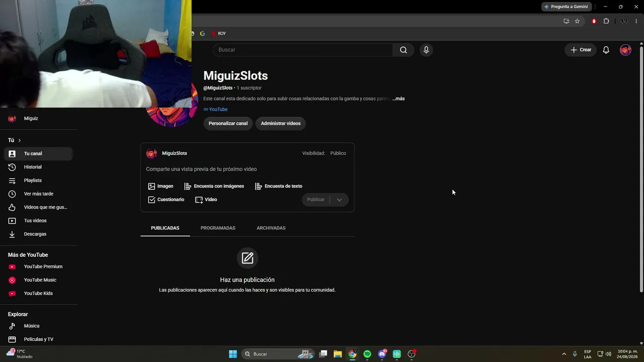The width and height of the screenshot is (644, 362).
Task: Change post visibility from Público
Action: click(338, 153)
